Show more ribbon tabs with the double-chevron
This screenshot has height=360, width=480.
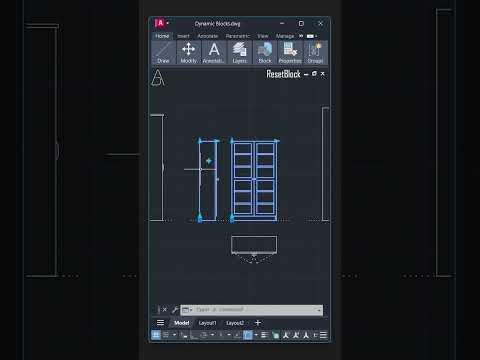pyautogui.click(x=301, y=36)
